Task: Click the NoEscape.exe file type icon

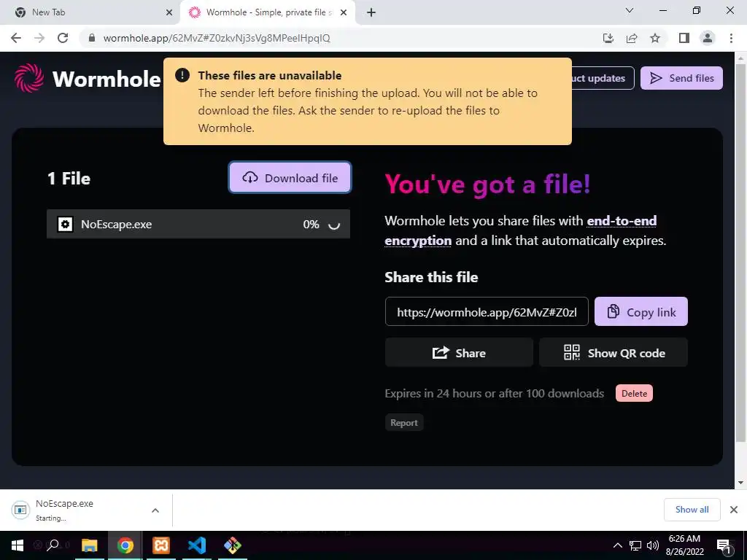Action: (x=65, y=225)
